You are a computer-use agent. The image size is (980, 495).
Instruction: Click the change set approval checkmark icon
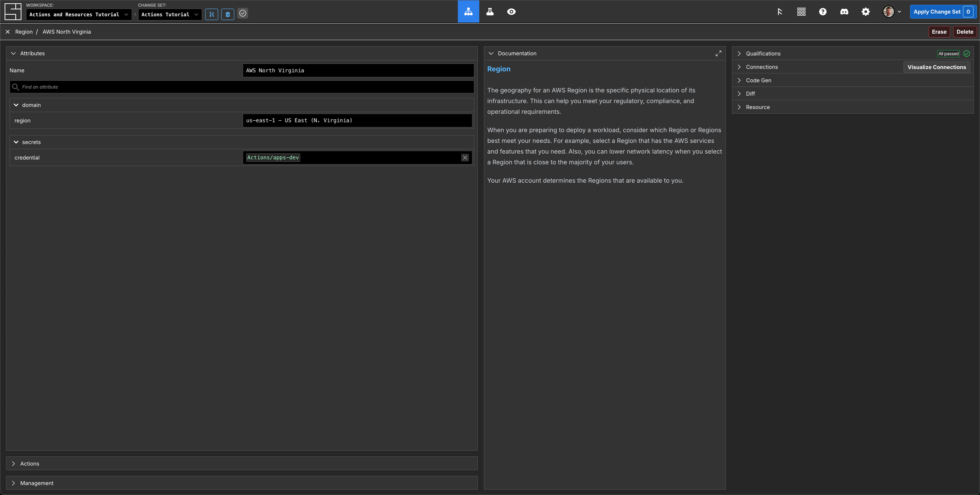pyautogui.click(x=243, y=13)
